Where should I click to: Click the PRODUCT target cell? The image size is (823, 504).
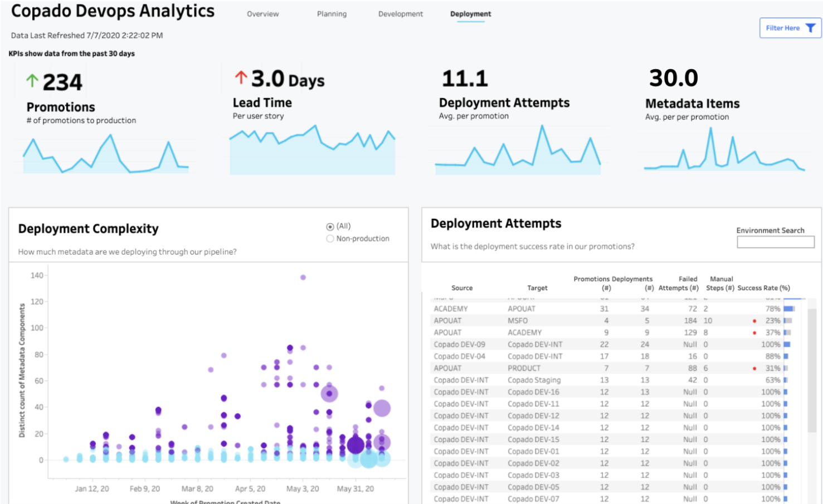coord(524,369)
